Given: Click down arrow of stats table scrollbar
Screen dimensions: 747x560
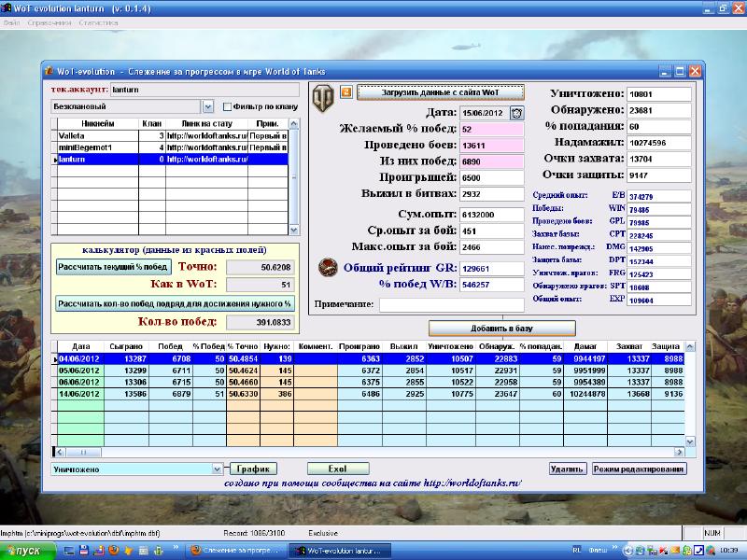Looking at the screenshot, I should tap(689, 441).
